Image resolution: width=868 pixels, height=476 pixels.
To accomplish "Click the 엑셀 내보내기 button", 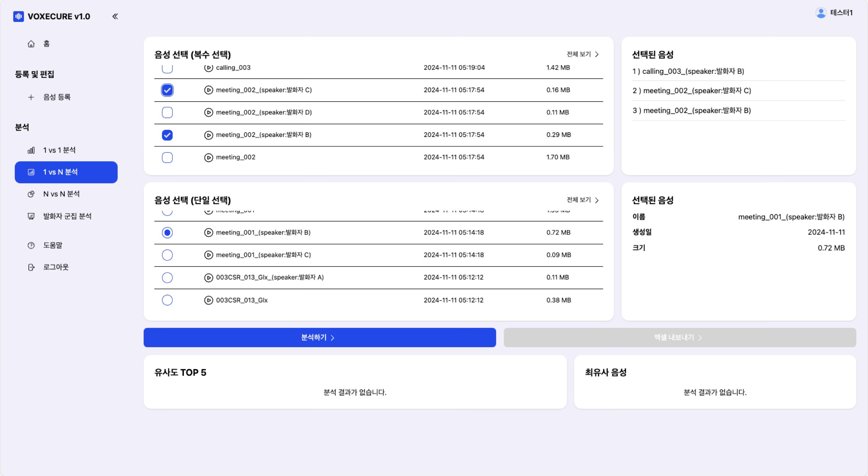I will click(679, 338).
